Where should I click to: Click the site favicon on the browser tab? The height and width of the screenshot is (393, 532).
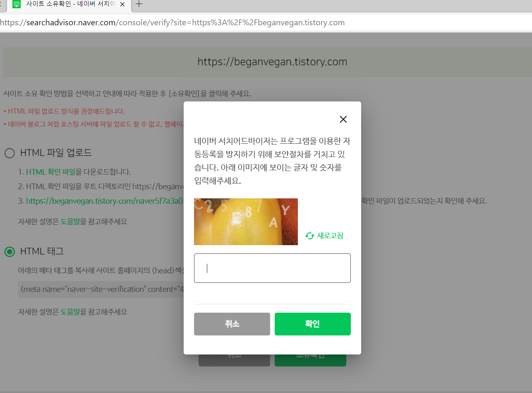click(17, 4)
